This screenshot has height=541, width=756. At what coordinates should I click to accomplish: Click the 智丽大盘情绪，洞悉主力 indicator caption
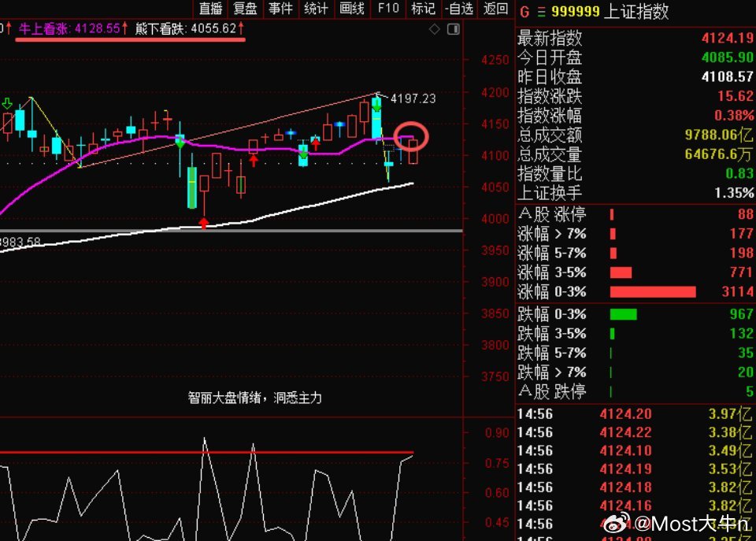click(x=254, y=398)
